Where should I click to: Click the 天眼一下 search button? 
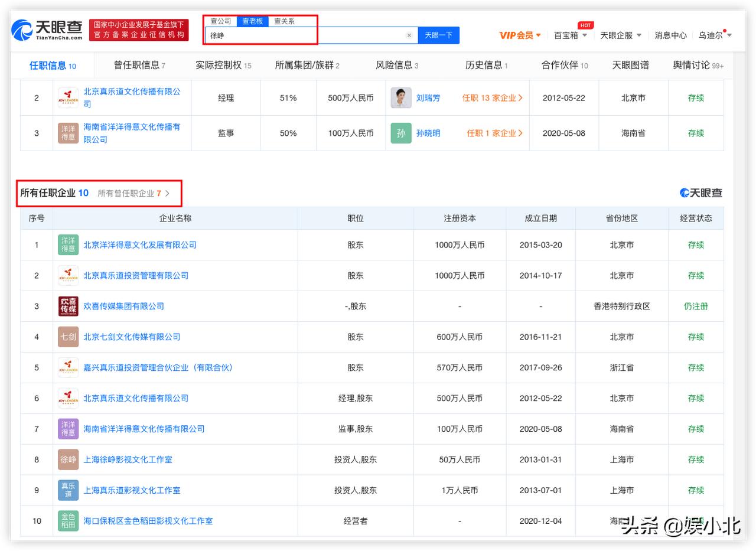click(x=439, y=35)
